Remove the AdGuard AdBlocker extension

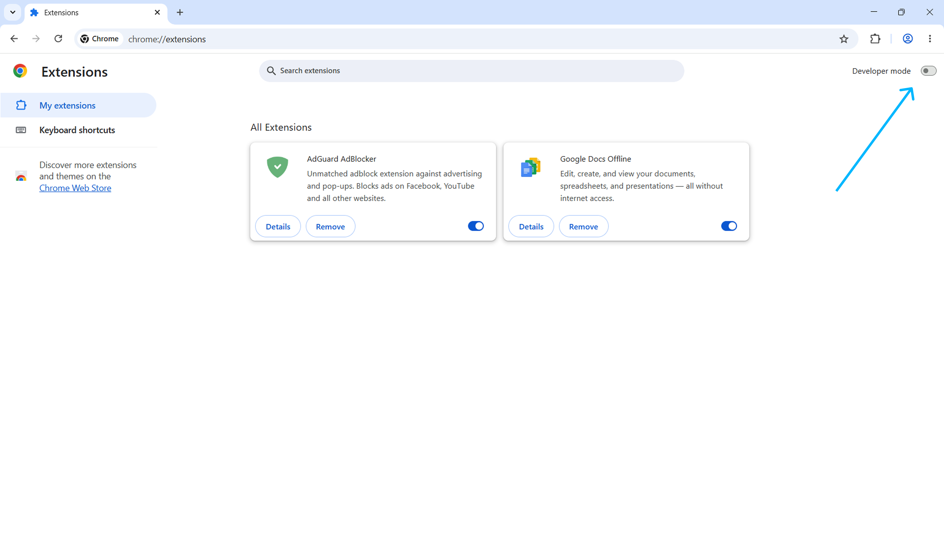point(330,226)
